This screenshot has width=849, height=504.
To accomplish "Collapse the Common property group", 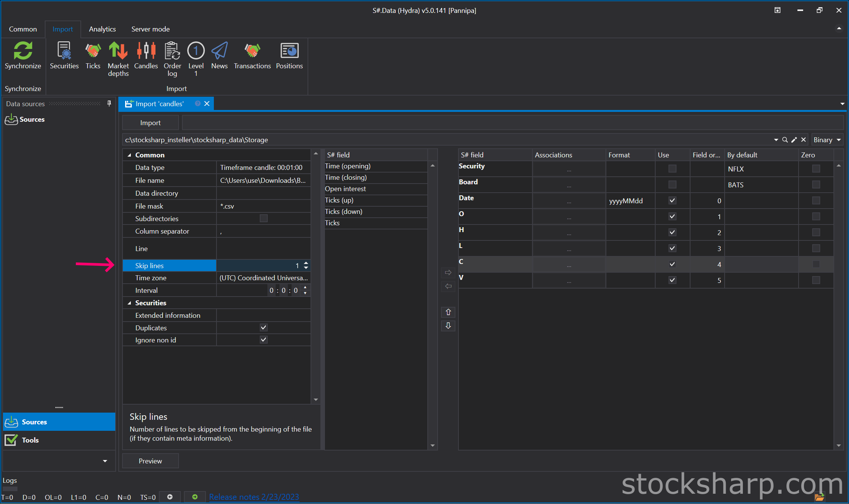I will 129,155.
